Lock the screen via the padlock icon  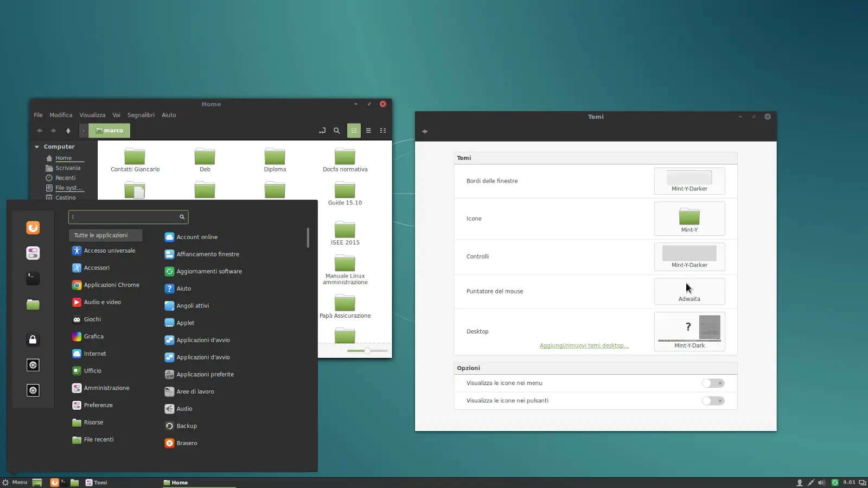(x=33, y=339)
